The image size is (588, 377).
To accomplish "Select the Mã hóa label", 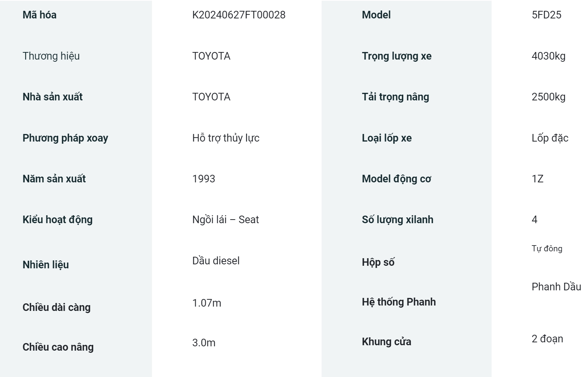I will coord(39,15).
